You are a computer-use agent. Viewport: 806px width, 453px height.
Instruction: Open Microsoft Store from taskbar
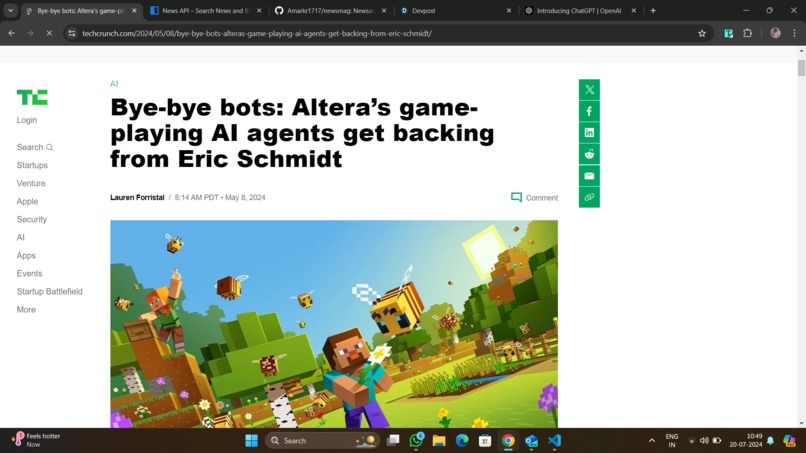pyautogui.click(x=485, y=440)
